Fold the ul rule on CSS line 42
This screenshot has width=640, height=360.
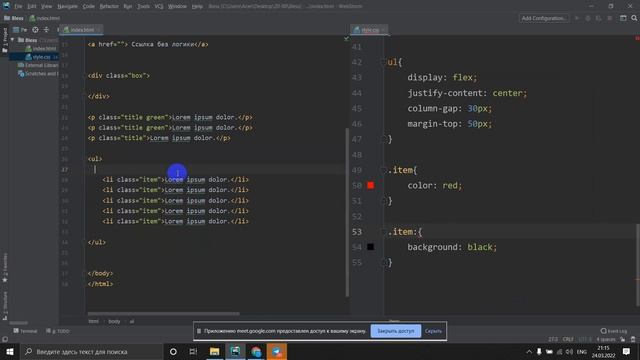[x=383, y=62]
